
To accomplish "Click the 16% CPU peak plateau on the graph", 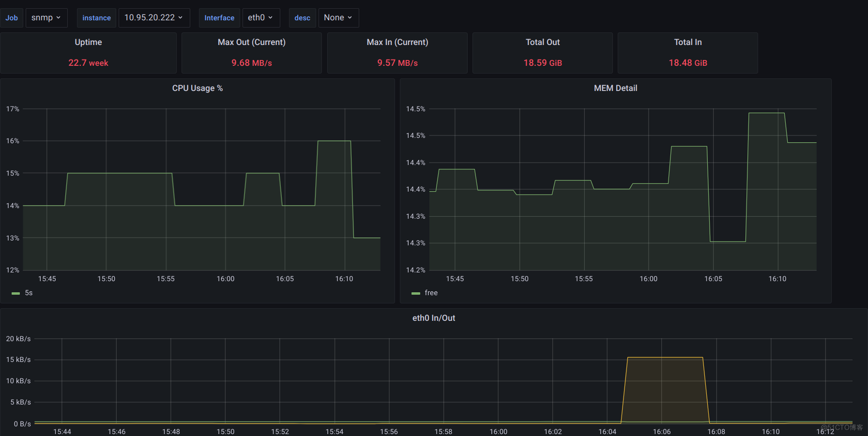I will point(334,141).
